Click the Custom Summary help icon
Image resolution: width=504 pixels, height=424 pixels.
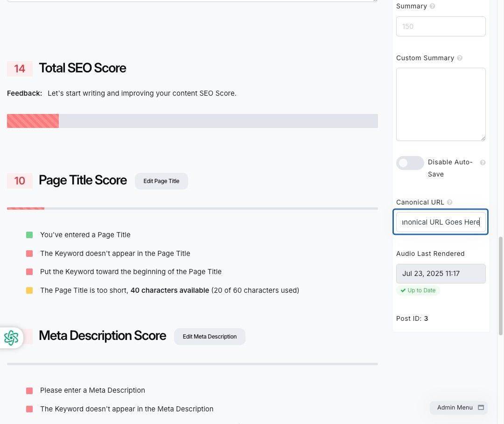(x=460, y=58)
